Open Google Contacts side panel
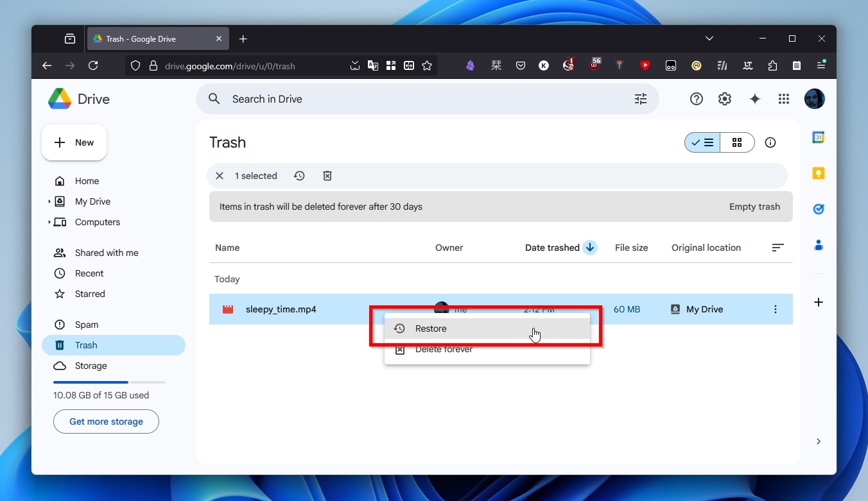Screen dimensions: 868x501 click(x=818, y=245)
